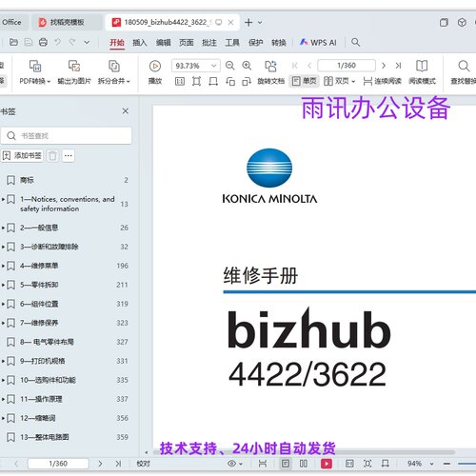Click the actual size 1:1 icon in ribbon
The height and width of the screenshot is (476, 476).
point(180,82)
